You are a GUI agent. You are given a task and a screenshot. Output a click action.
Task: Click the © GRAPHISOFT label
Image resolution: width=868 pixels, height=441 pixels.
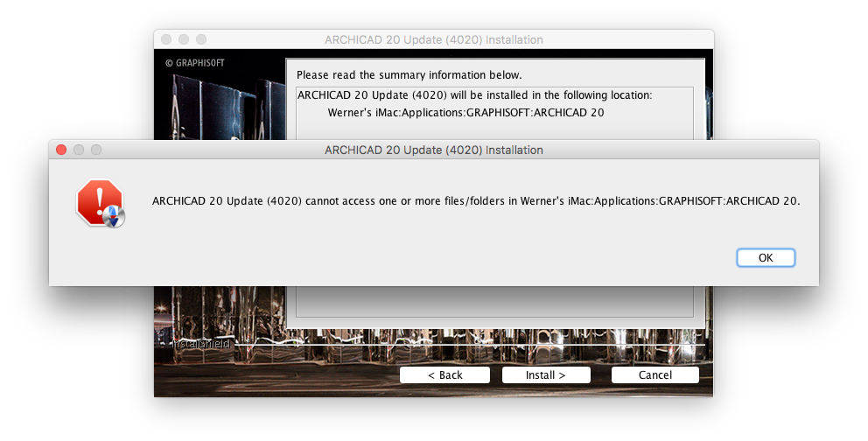pyautogui.click(x=195, y=63)
